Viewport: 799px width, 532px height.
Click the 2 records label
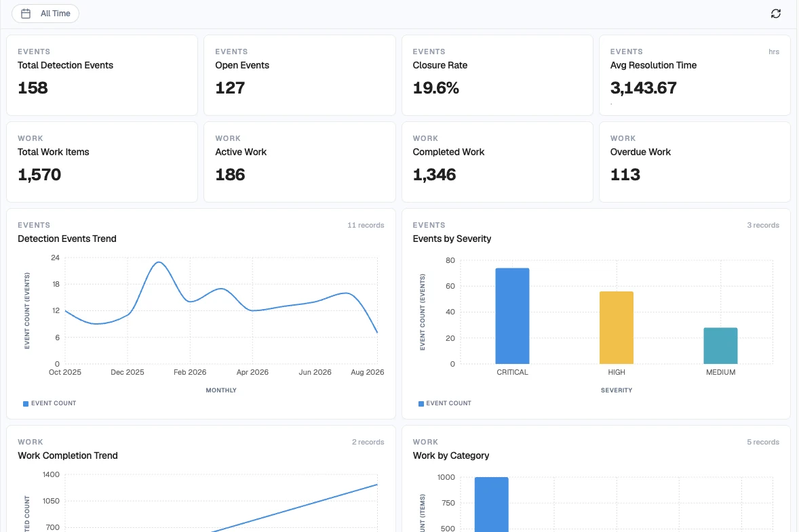[x=368, y=442]
